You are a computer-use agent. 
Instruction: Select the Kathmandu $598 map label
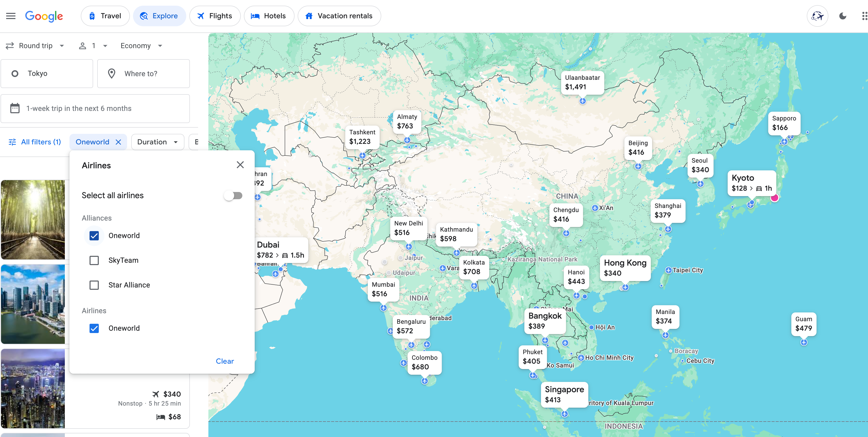pos(456,234)
